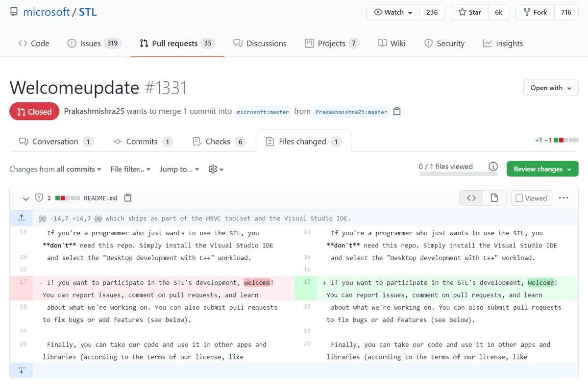Open the Projects tab
The height and width of the screenshot is (390, 588).
[x=332, y=43]
